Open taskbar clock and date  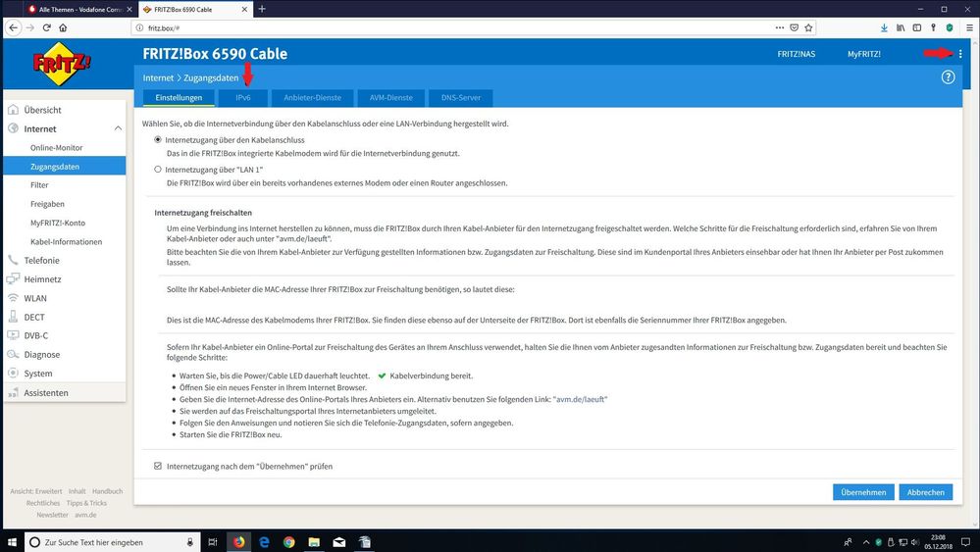coord(938,542)
